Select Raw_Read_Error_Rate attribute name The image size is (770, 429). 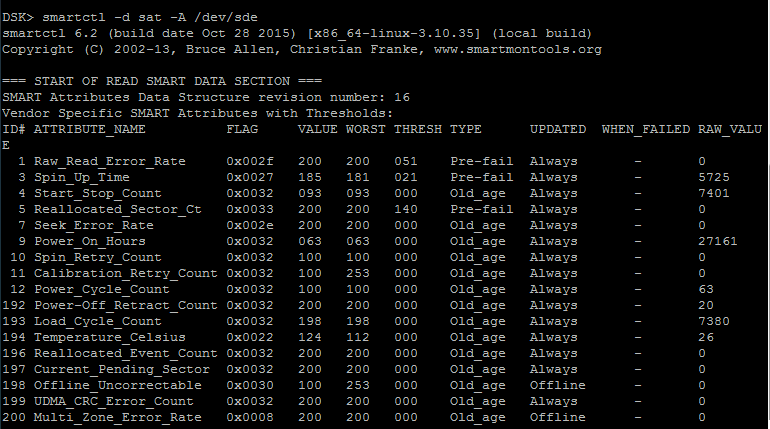point(110,161)
